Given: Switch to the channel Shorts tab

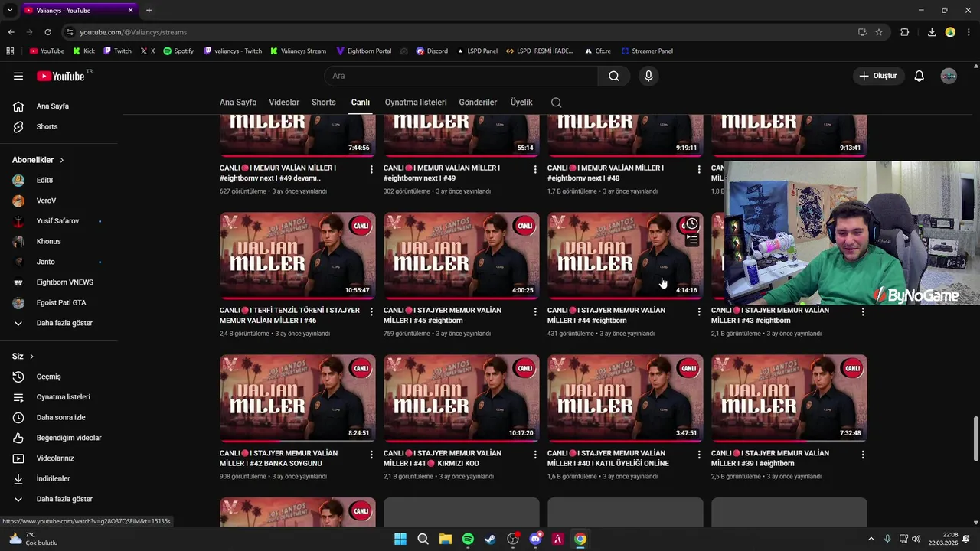Looking at the screenshot, I should (x=324, y=103).
